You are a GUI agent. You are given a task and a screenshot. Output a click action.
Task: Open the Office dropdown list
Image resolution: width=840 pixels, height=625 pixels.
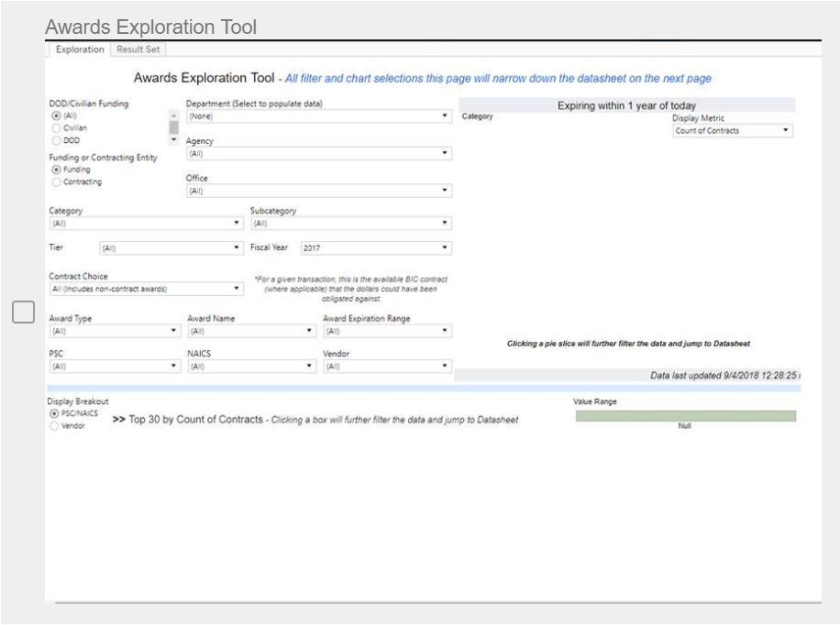click(317, 192)
